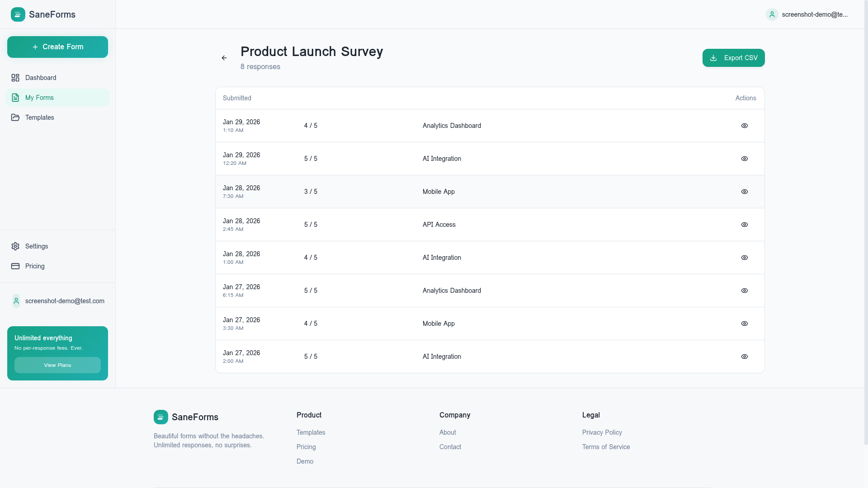This screenshot has height=488, width=868.
Task: View the Jan 29 1:10 AM response
Action: (x=745, y=126)
